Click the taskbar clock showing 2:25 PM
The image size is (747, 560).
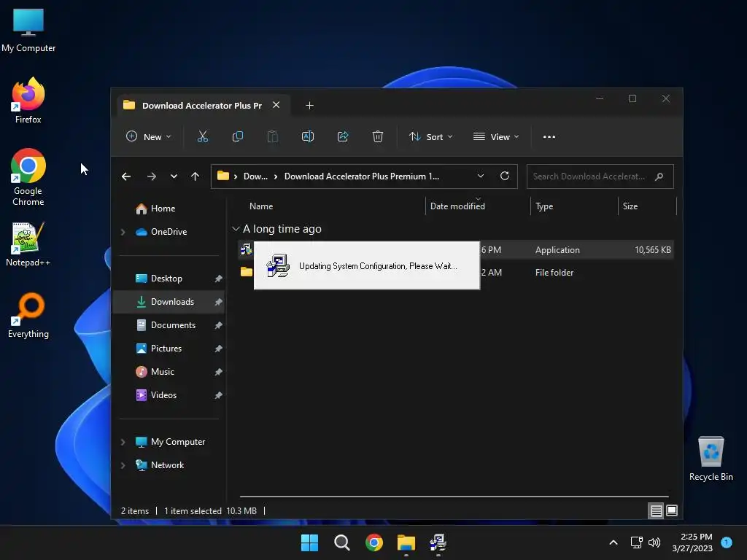pyautogui.click(x=692, y=542)
